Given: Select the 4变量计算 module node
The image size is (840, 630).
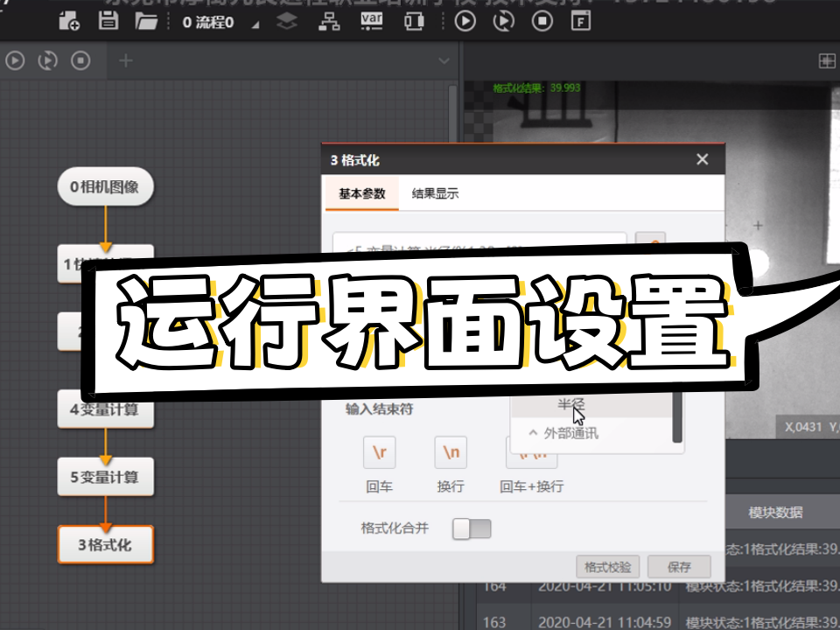Looking at the screenshot, I should [105, 409].
